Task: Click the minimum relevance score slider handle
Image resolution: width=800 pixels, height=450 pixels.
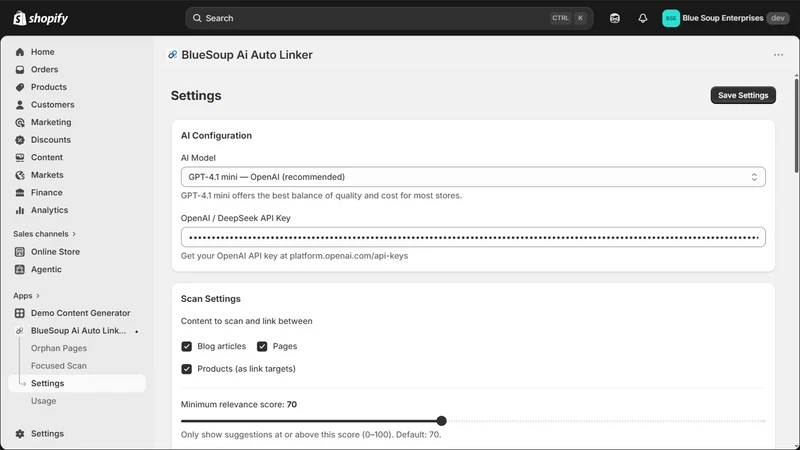Action: (441, 421)
